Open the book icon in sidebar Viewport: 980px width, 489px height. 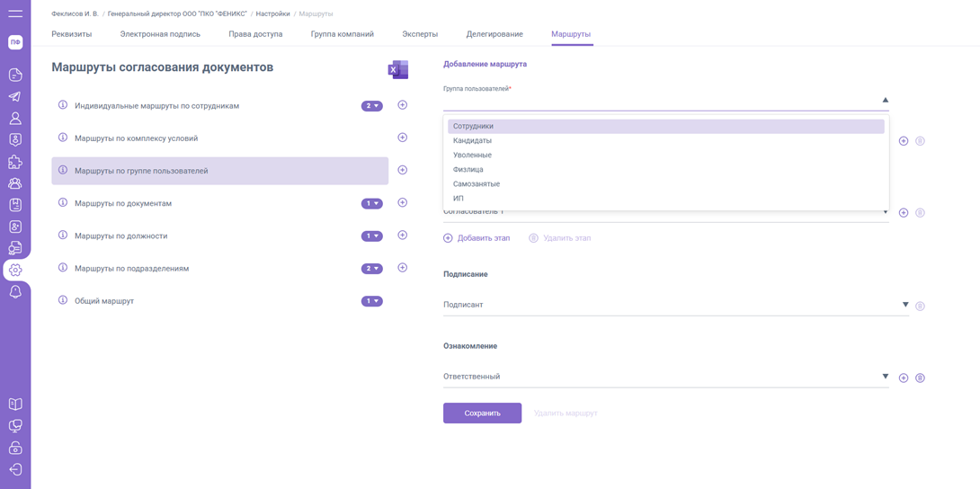[x=15, y=405]
